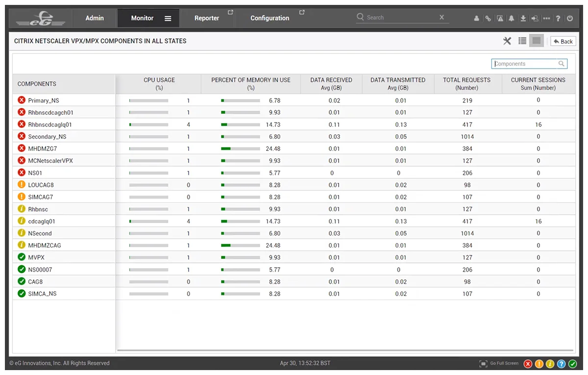Sort by DATA TRANSMITTED column header

click(x=398, y=84)
